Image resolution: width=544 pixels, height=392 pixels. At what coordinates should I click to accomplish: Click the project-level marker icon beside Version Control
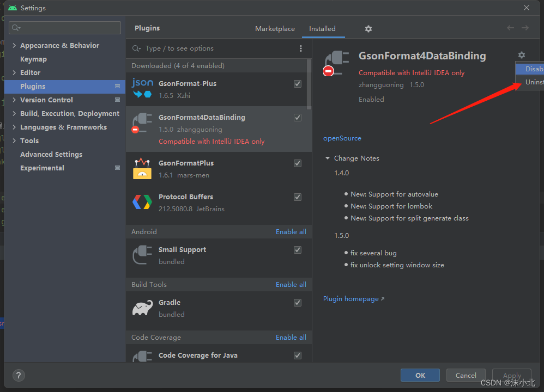[118, 100]
